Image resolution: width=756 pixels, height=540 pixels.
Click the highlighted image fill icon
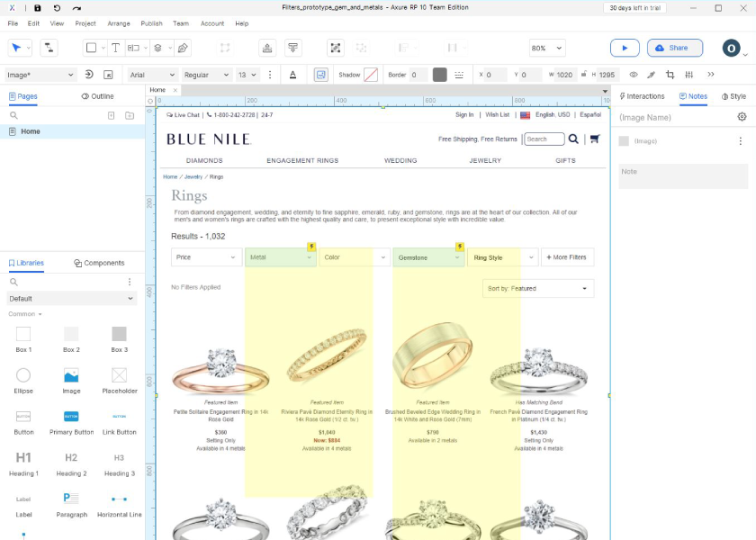tap(321, 75)
